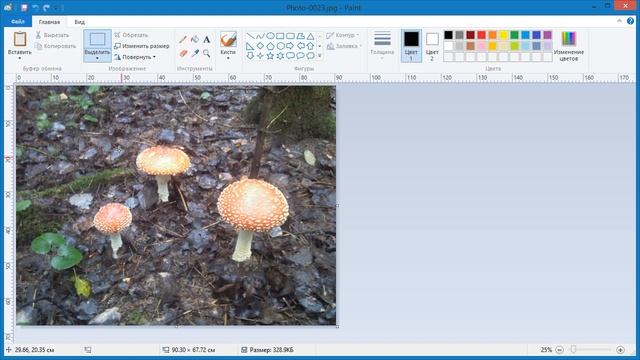Click the canvas bottom-right corner resize handle
This screenshot has height=360, width=640.
pyautogui.click(x=337, y=327)
